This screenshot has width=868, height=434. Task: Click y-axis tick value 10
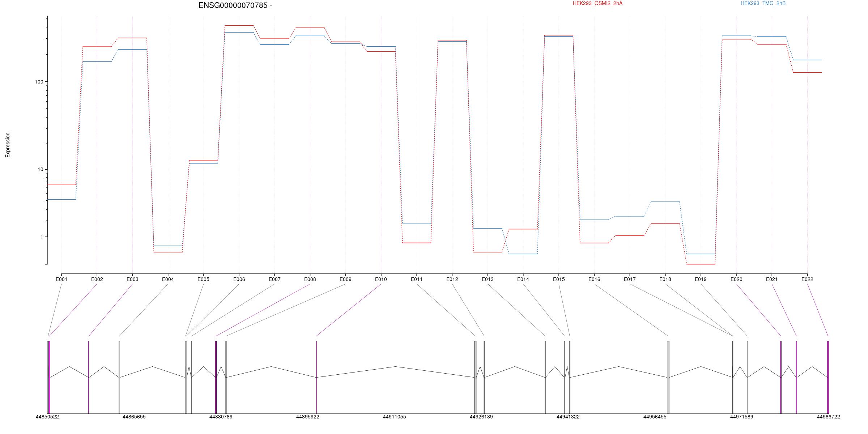pos(40,169)
